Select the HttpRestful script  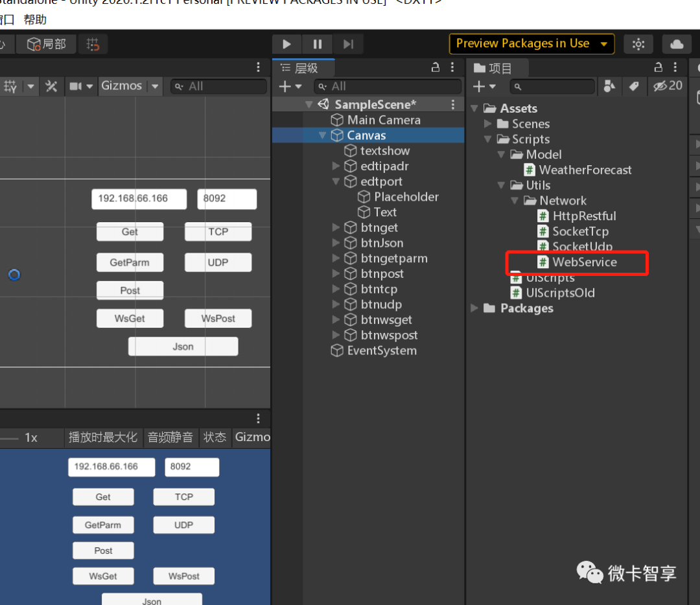point(577,216)
